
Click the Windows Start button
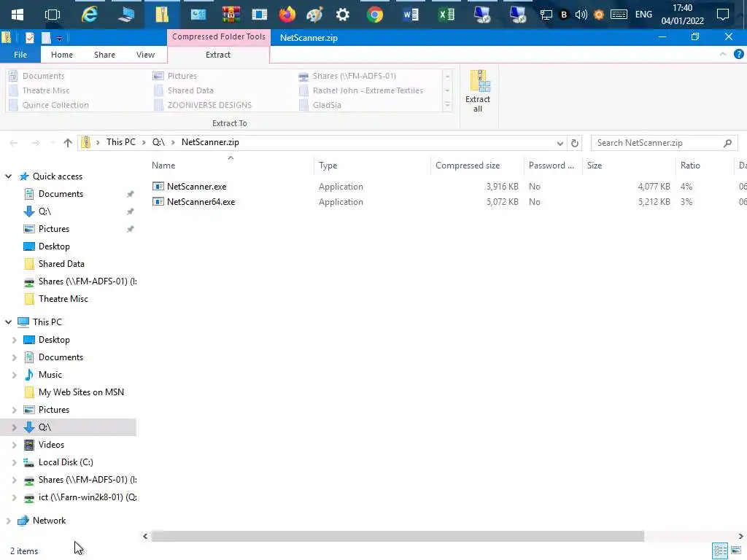[x=18, y=15]
